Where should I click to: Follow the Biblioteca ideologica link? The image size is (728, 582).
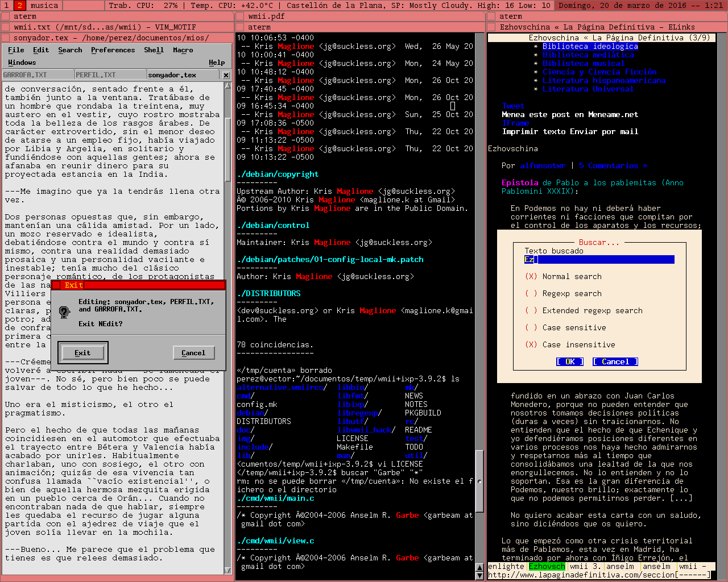click(590, 46)
